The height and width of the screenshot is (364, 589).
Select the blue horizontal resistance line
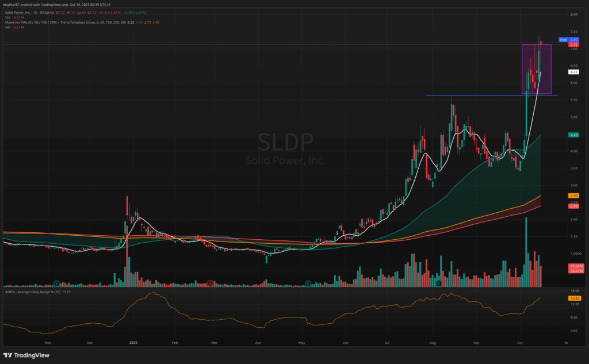tap(460, 95)
